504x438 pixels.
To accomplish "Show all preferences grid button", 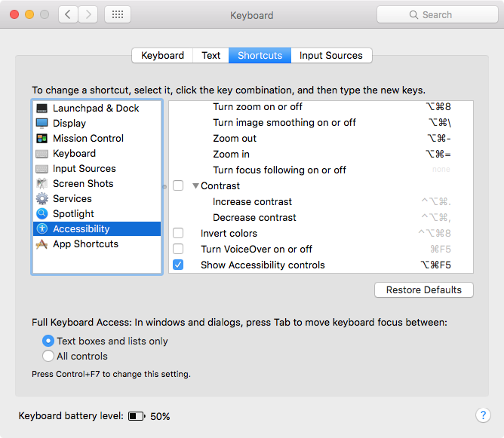I will pyautogui.click(x=118, y=14).
